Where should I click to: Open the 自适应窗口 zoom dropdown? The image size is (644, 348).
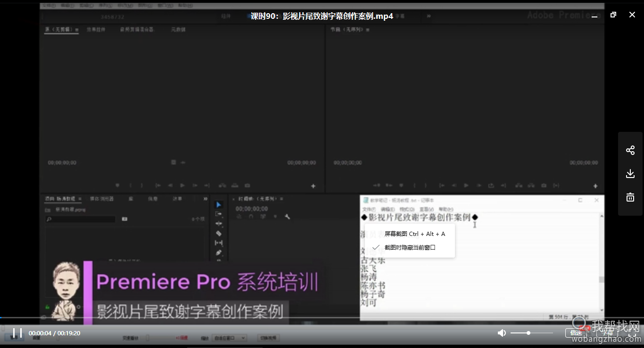(x=230, y=338)
